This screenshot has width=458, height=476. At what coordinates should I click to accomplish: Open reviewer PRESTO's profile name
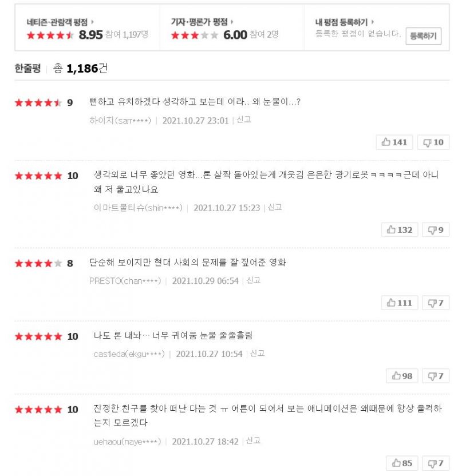pyautogui.click(x=125, y=280)
